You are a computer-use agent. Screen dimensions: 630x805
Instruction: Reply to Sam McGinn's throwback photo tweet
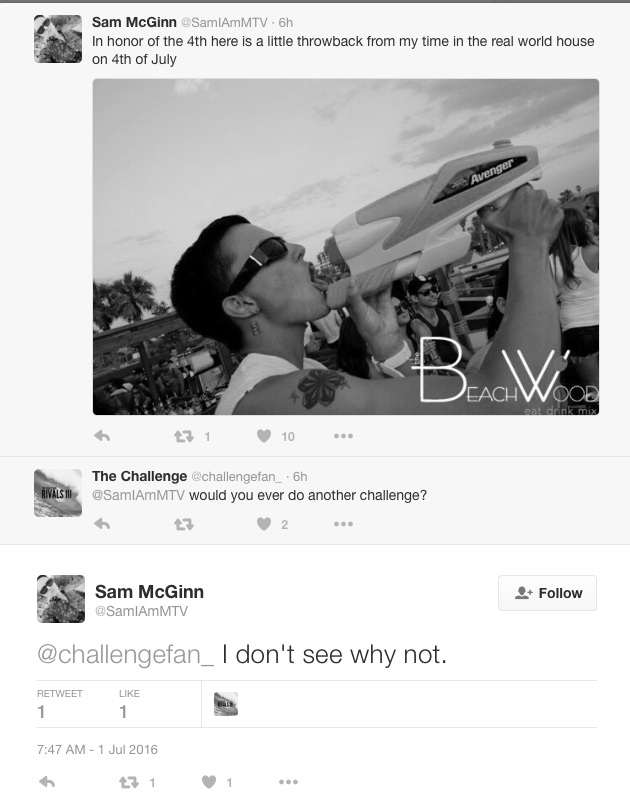pyautogui.click(x=102, y=436)
